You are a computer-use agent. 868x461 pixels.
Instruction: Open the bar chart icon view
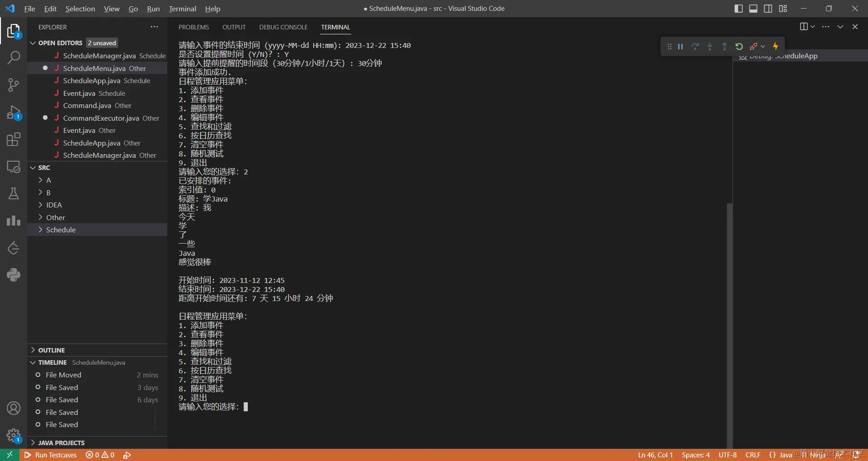pyautogui.click(x=14, y=221)
